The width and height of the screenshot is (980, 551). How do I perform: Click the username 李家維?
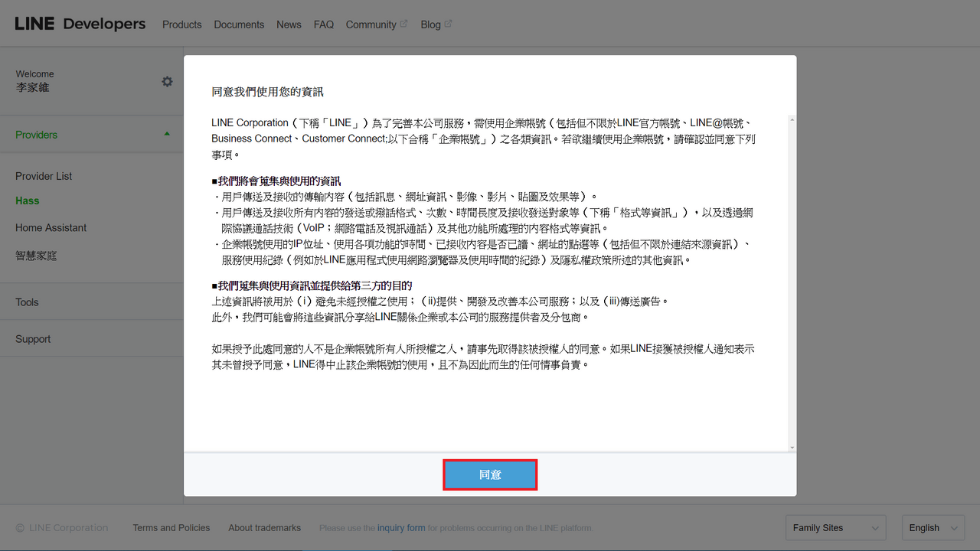click(32, 87)
